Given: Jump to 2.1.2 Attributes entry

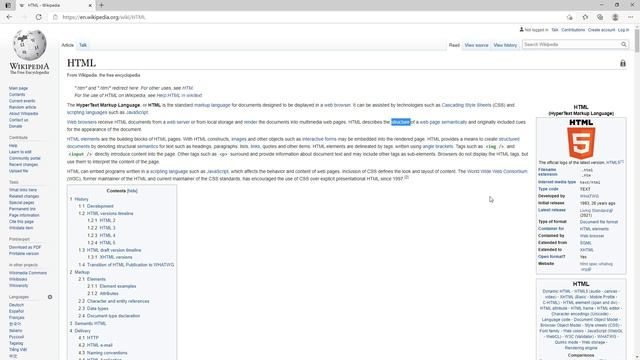Looking at the screenshot, I should [109, 293].
